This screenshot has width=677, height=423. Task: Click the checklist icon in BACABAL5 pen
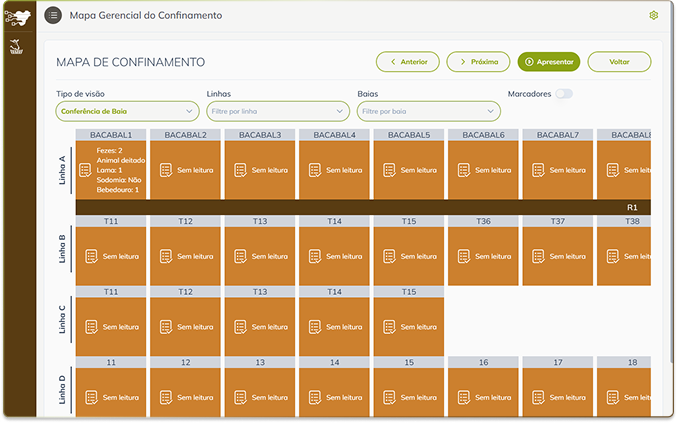pos(389,170)
